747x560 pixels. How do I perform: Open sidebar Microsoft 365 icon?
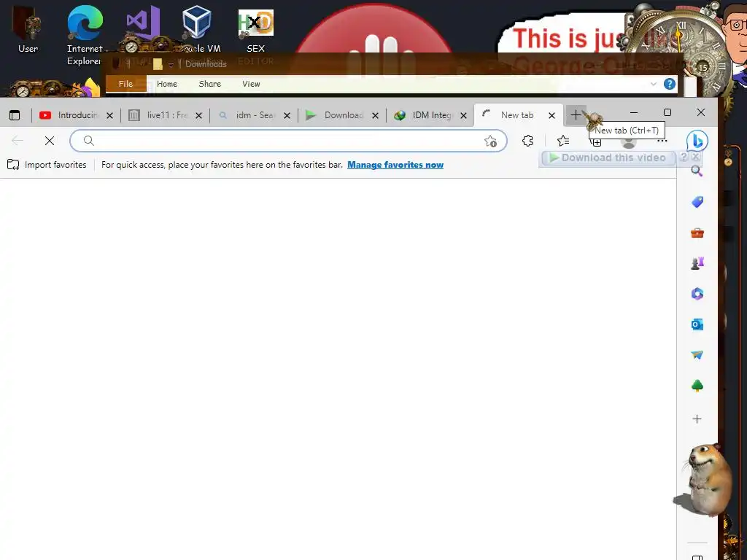click(697, 294)
